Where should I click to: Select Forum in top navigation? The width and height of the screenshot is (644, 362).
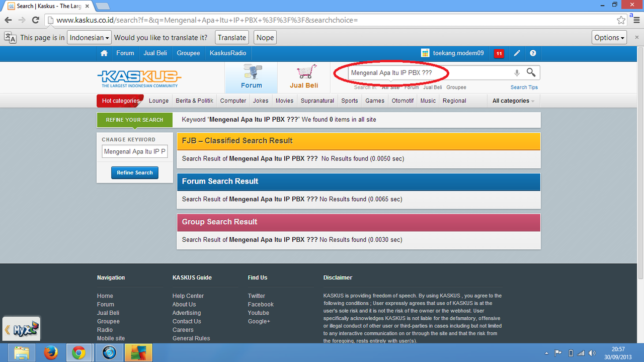[125, 53]
